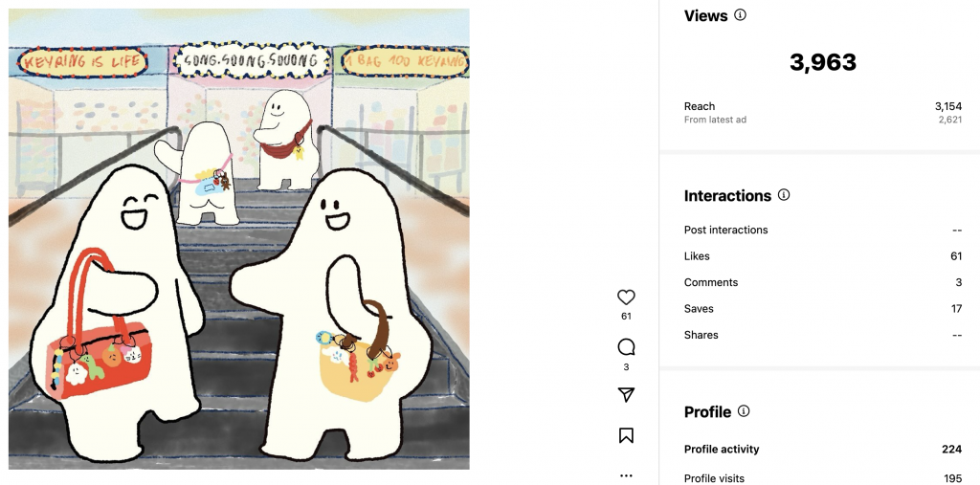
Task: Select the Post interactions row
Action: tap(822, 230)
